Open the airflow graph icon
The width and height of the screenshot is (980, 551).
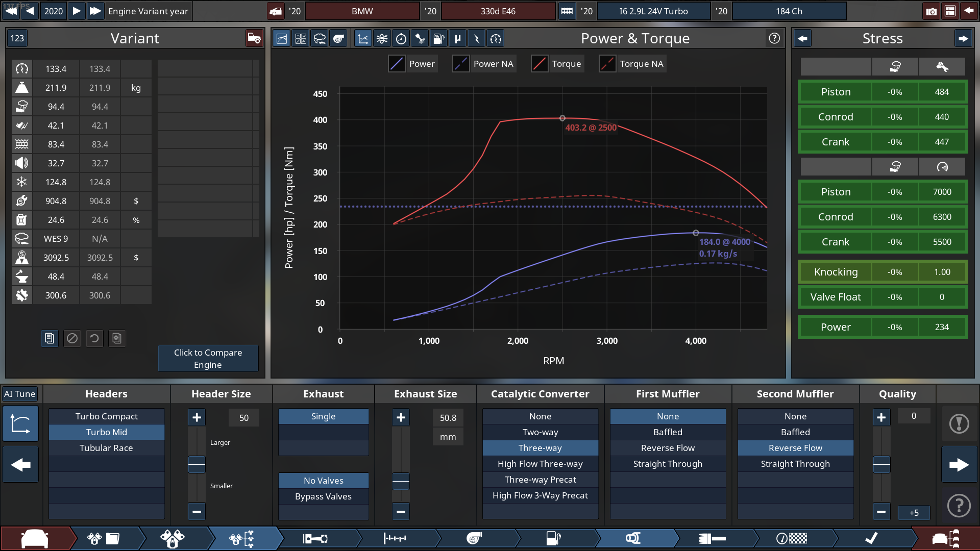382,38
